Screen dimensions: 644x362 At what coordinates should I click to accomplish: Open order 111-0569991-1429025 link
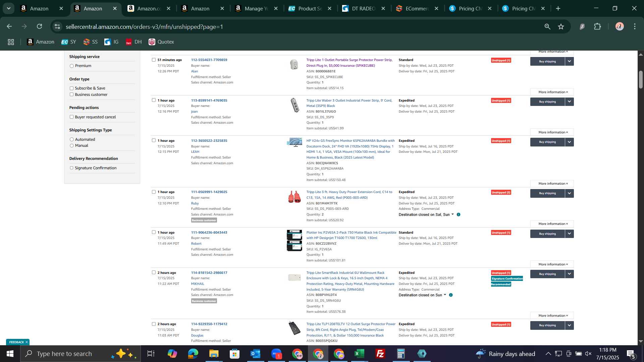(209, 192)
